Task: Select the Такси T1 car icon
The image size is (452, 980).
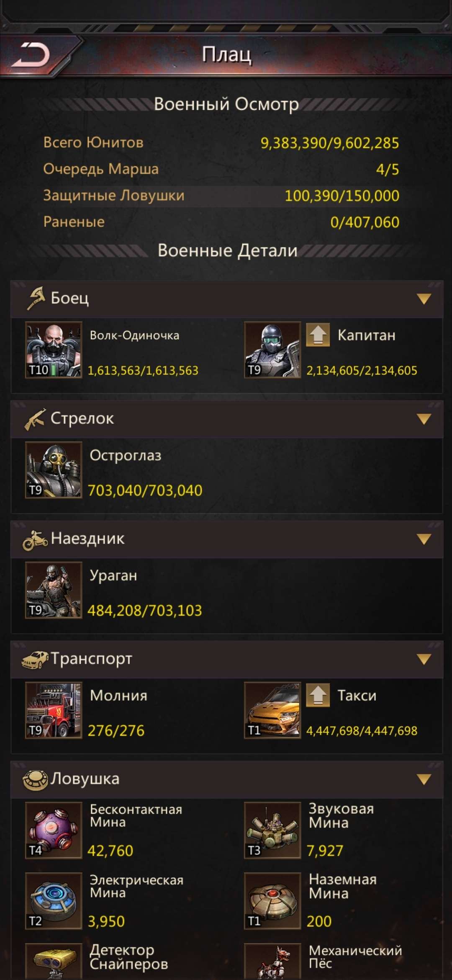Action: point(272,710)
